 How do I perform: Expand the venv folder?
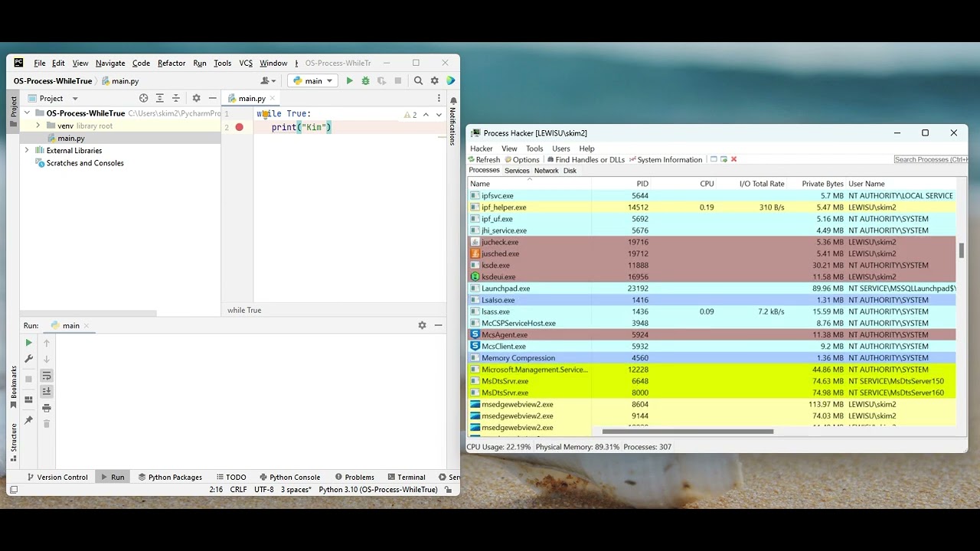click(38, 126)
